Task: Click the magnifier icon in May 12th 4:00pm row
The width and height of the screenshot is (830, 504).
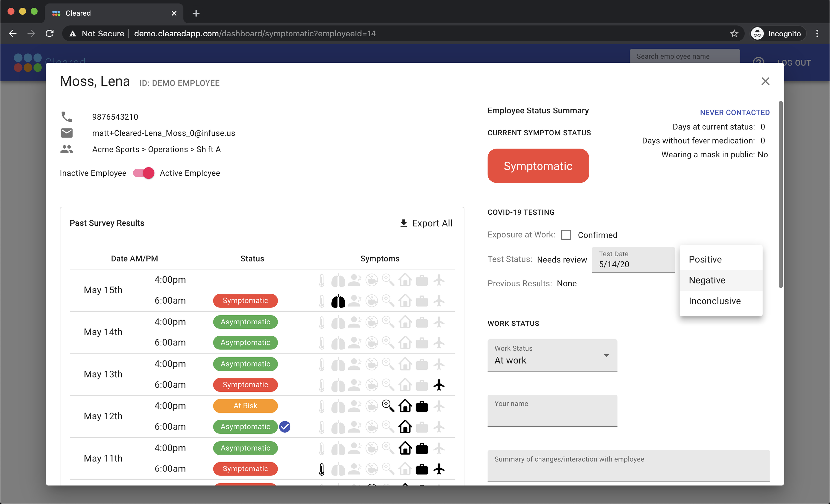Action: pos(388,406)
